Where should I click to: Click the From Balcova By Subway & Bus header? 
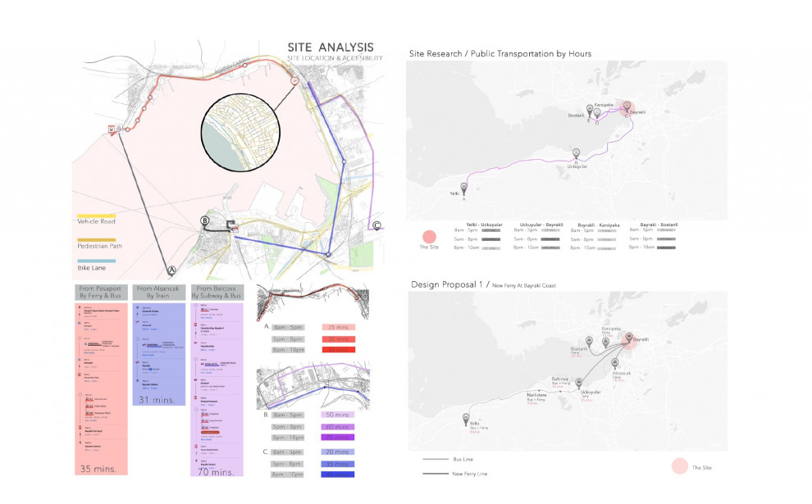tap(217, 292)
